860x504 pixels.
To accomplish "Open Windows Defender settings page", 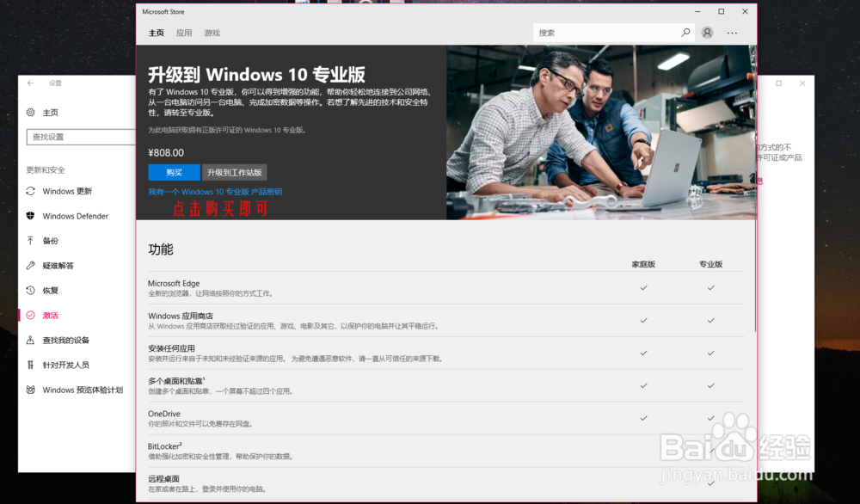I will pos(77,216).
